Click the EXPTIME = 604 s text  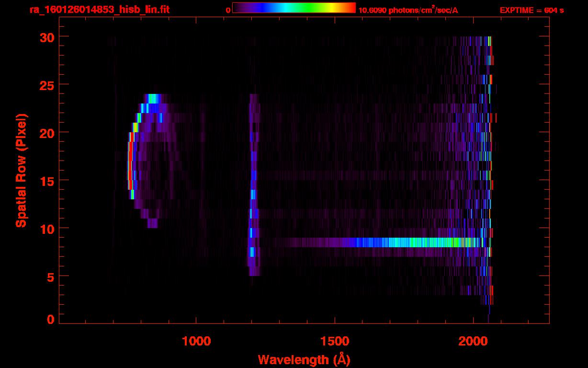[x=531, y=11]
